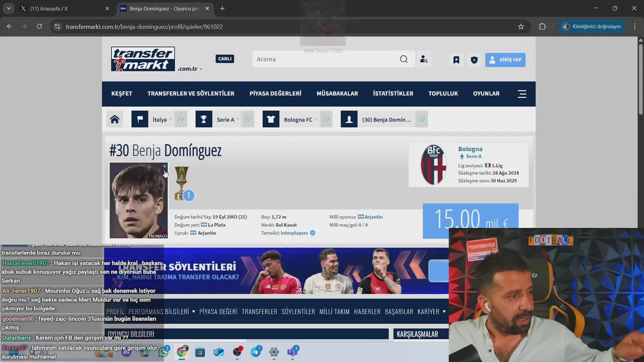Click the flag icon beside İtalya
The image size is (644, 362).
(x=140, y=119)
